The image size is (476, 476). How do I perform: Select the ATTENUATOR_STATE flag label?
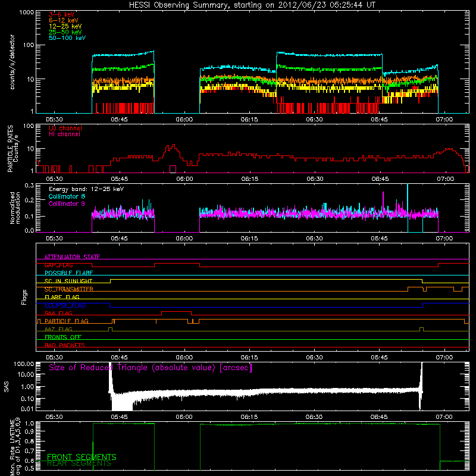[72, 257]
